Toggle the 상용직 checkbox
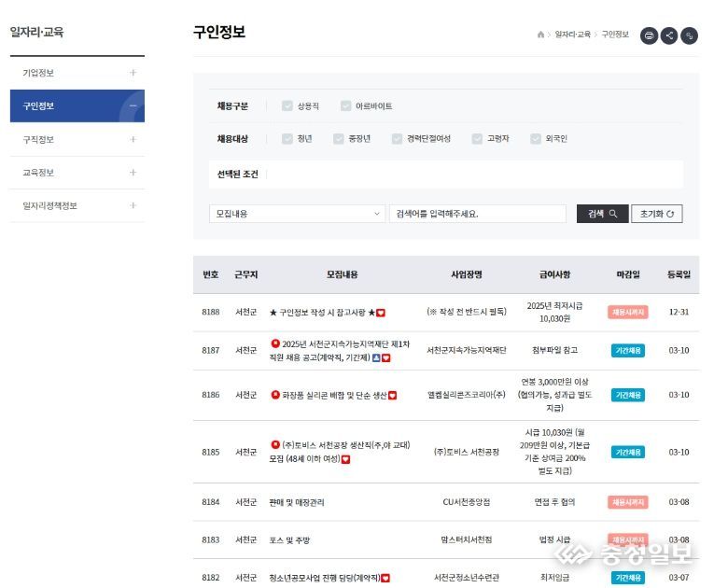 coord(287,106)
